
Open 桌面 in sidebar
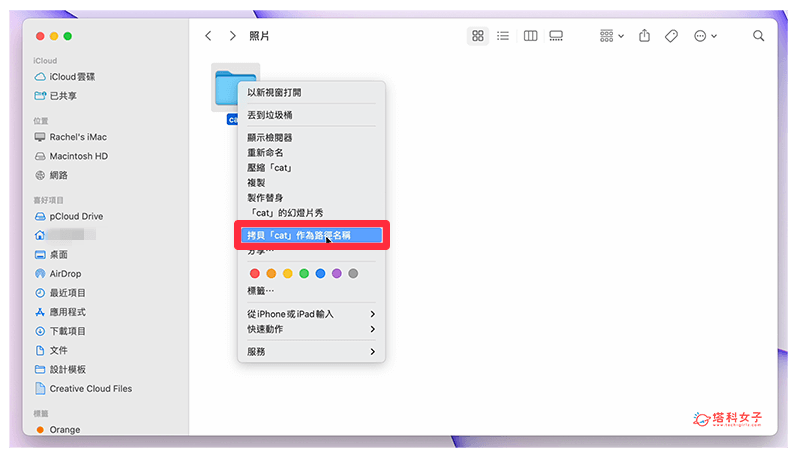pyautogui.click(x=51, y=254)
